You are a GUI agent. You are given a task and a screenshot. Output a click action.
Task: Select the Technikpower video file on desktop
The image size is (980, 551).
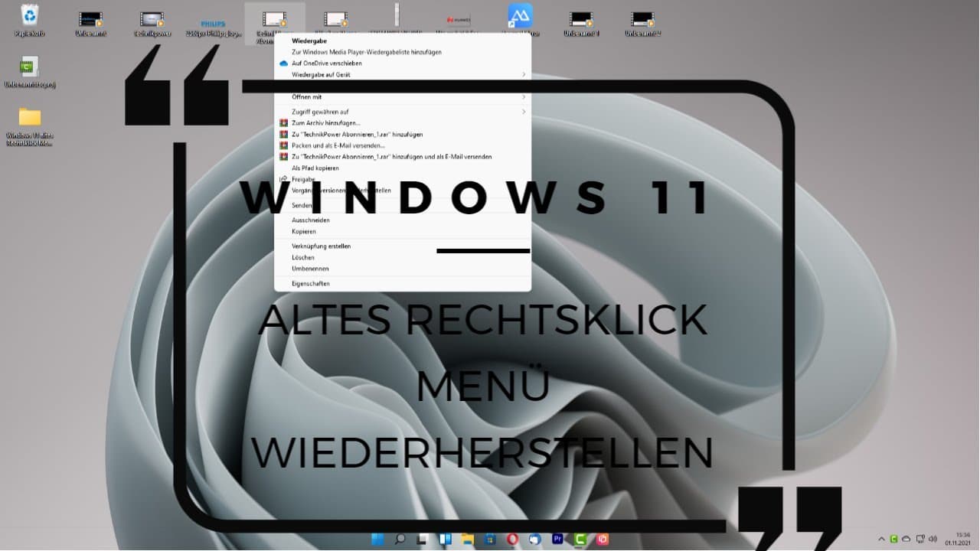click(152, 21)
